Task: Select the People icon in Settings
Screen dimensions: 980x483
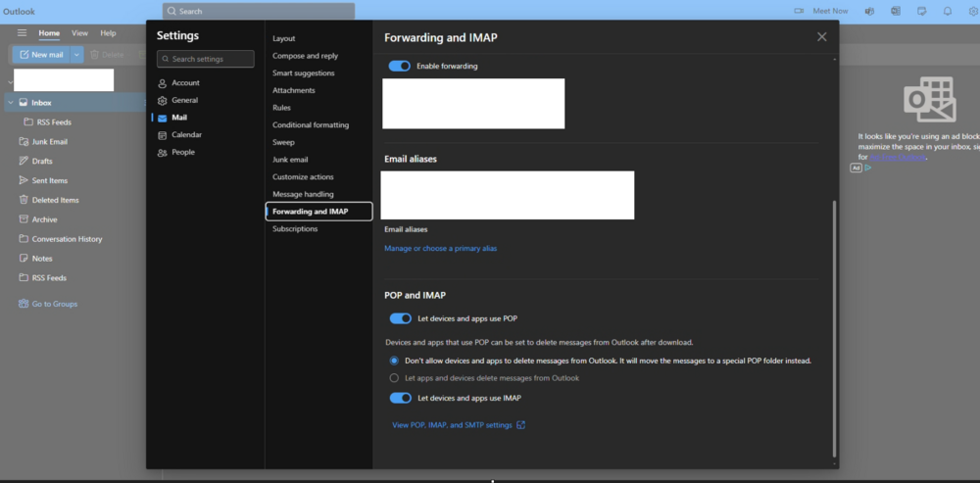Action: 163,153
